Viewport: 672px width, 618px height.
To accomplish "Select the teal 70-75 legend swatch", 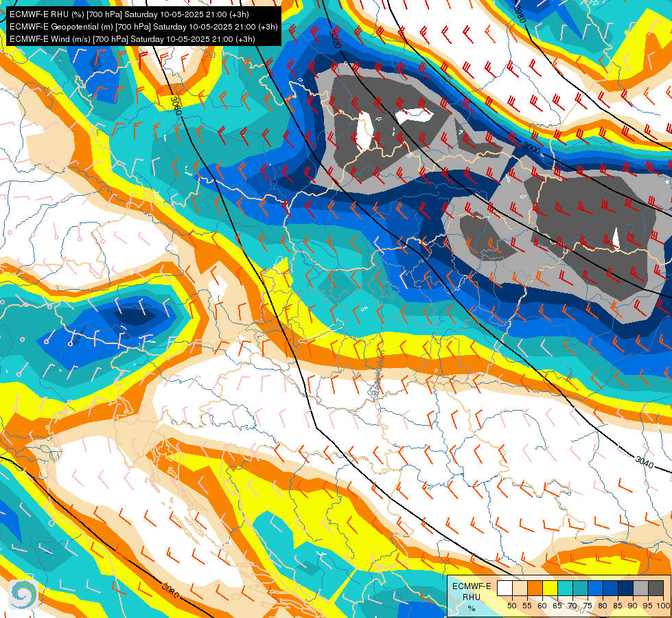I will coord(580,588).
